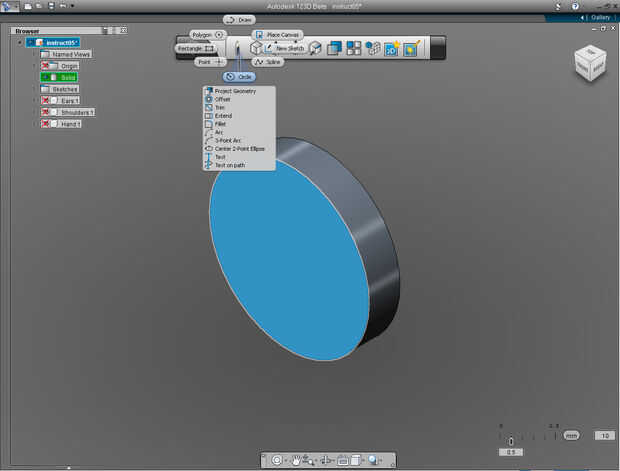Click the ViewCube to reorient view
Screen dimensions: 620x471
click(x=590, y=63)
